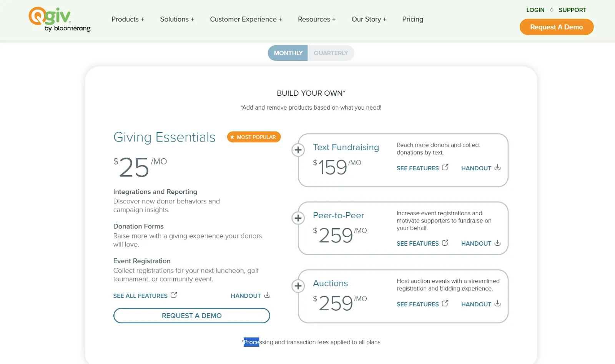The image size is (615, 364).
Task: Expand the Resources menu
Action: click(x=317, y=19)
